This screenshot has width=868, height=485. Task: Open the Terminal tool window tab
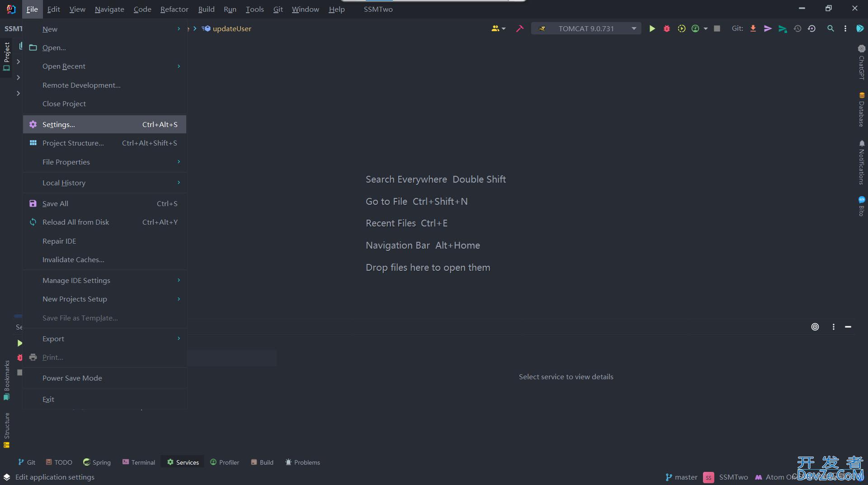[139, 462]
